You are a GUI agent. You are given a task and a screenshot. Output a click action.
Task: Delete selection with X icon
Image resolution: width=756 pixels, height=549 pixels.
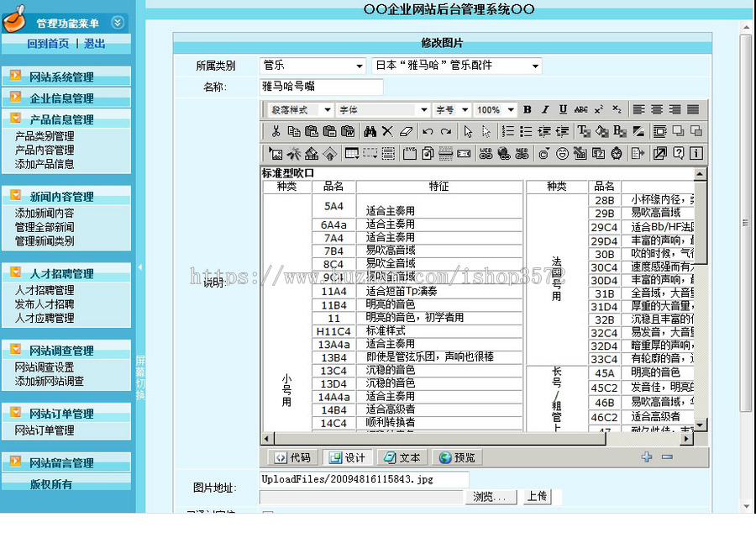pos(387,131)
